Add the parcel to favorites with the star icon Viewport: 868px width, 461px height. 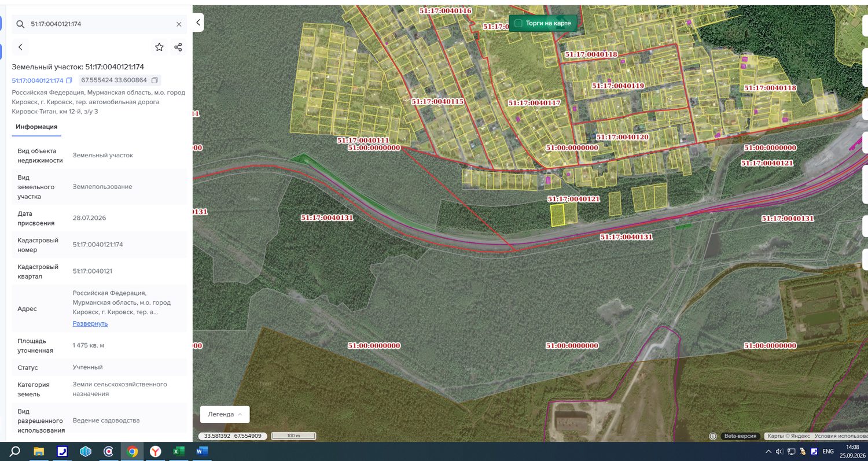pos(159,47)
